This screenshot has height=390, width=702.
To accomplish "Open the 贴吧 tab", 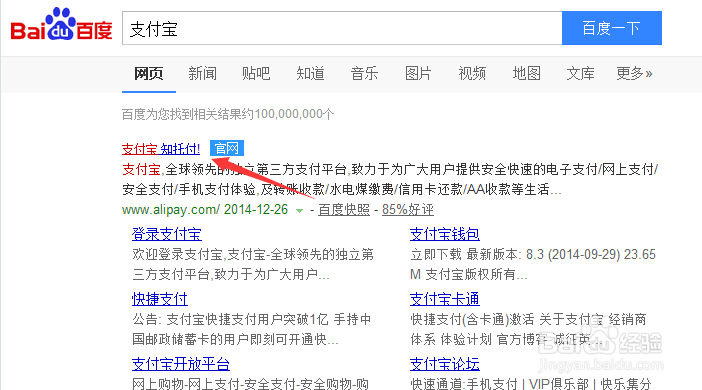I will 256,73.
